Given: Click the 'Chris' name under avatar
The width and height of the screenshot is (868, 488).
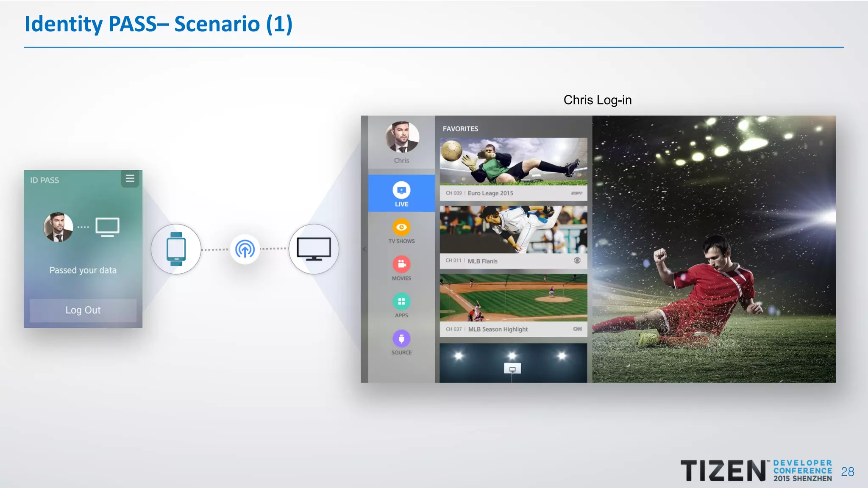Looking at the screenshot, I should tap(401, 161).
